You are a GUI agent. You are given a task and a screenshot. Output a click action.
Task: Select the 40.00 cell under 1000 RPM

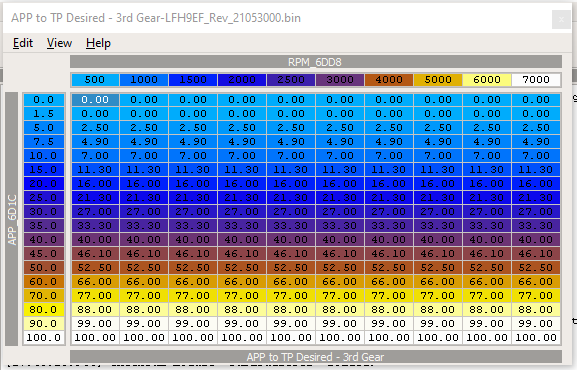(x=144, y=239)
